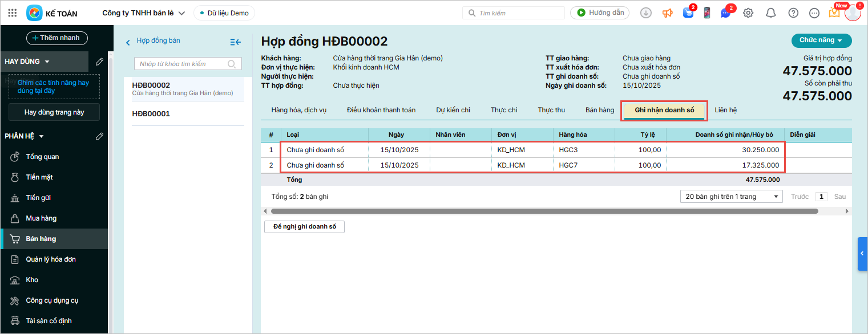
Task: Collapse the contract list panel icon
Action: tap(235, 42)
